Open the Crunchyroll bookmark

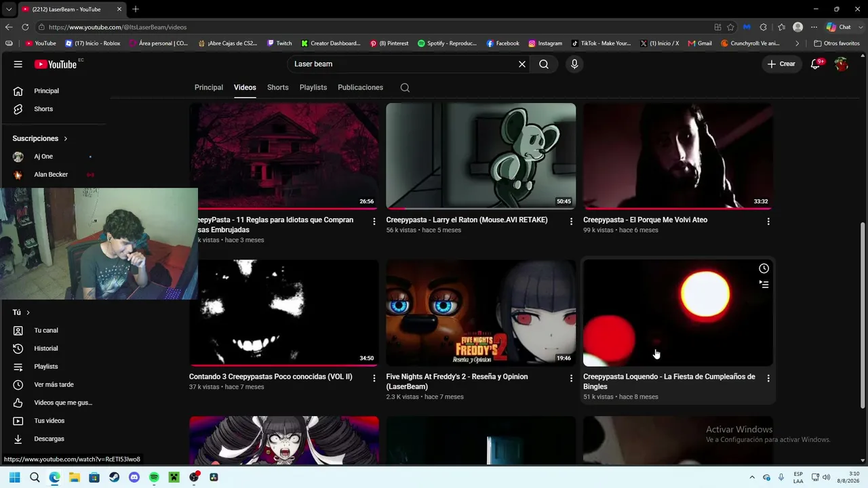[749, 43]
